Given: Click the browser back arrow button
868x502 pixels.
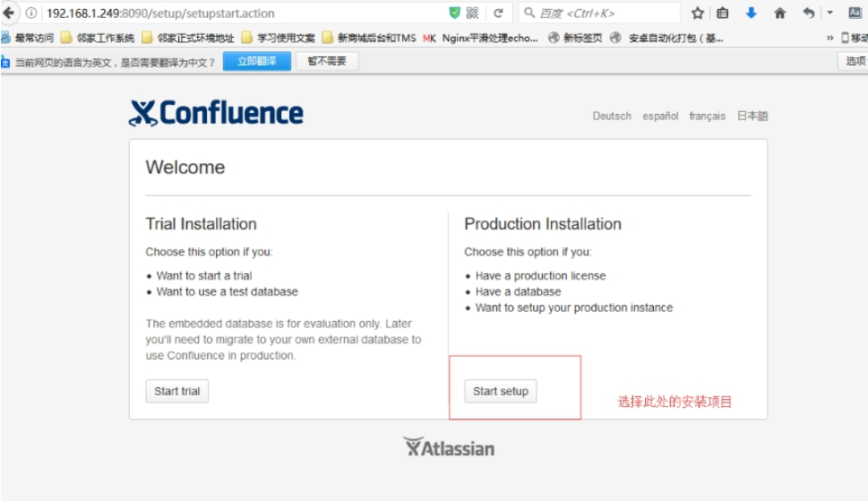Looking at the screenshot, I should coord(8,13).
